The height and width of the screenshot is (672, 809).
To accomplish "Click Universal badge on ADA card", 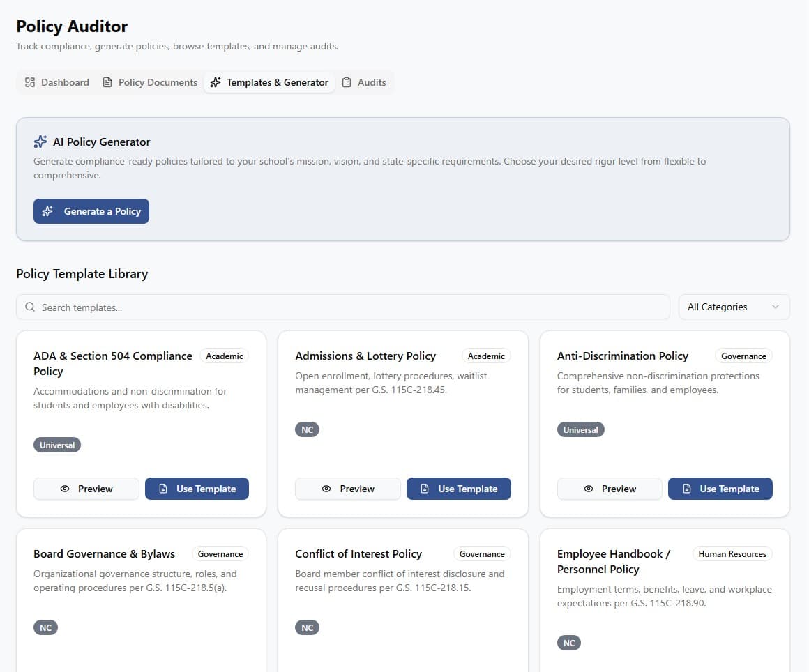I will point(57,445).
